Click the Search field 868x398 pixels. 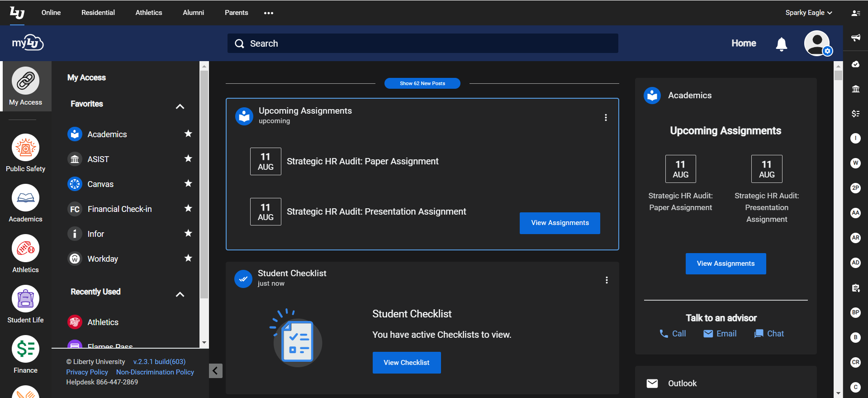422,43
